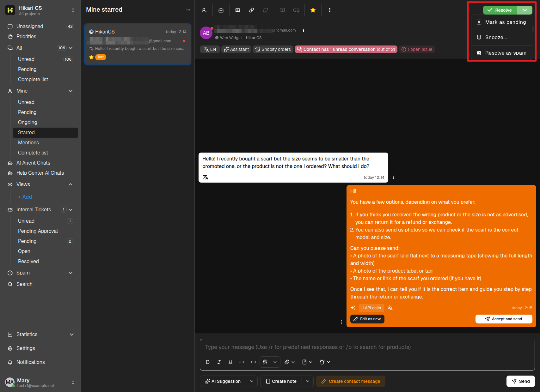Click the EN language tag
The width and height of the screenshot is (540, 392).
[x=210, y=49]
